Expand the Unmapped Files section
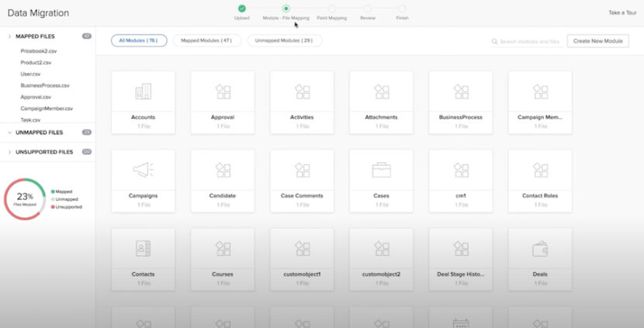Viewport: 644px width, 328px height. pyautogui.click(x=9, y=133)
